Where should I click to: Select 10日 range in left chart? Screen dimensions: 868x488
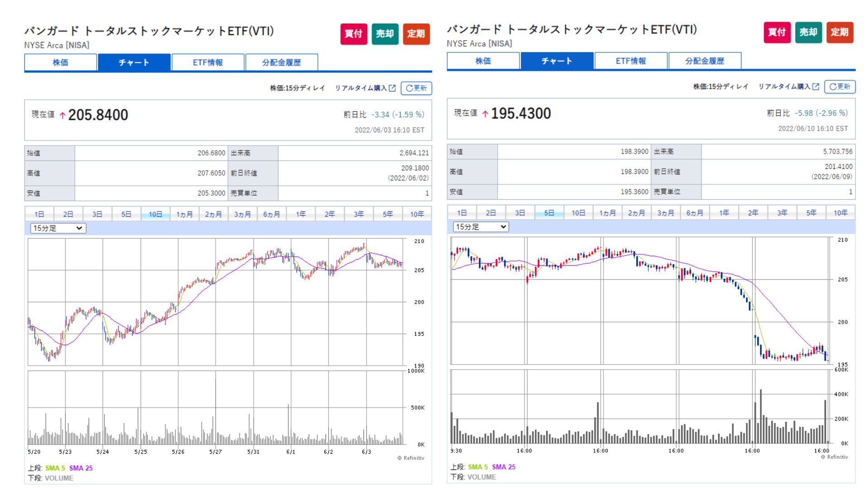click(156, 214)
